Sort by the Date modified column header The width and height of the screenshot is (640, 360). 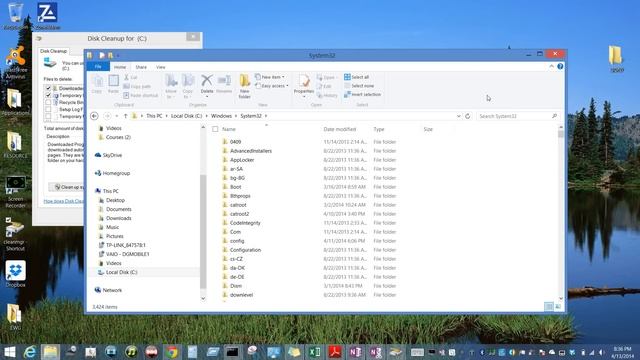340,129
